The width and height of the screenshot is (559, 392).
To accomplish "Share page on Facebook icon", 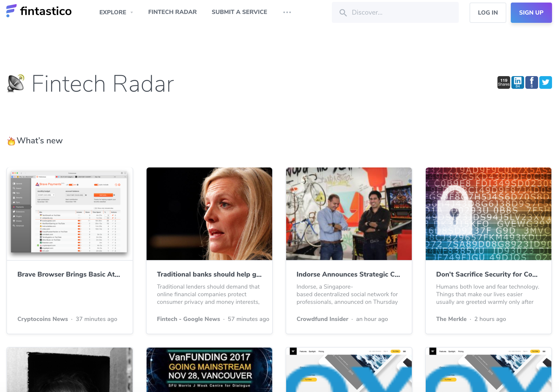I will tap(532, 82).
